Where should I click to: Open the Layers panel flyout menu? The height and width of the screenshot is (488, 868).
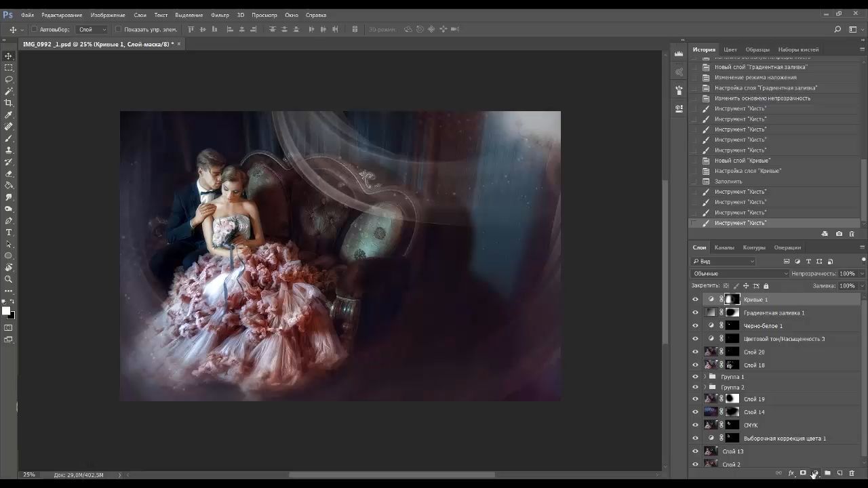pos(862,247)
